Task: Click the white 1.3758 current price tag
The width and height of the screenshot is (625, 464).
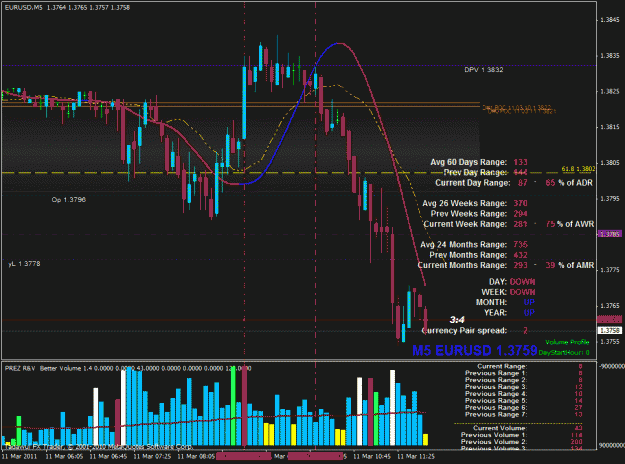Action: [x=610, y=330]
